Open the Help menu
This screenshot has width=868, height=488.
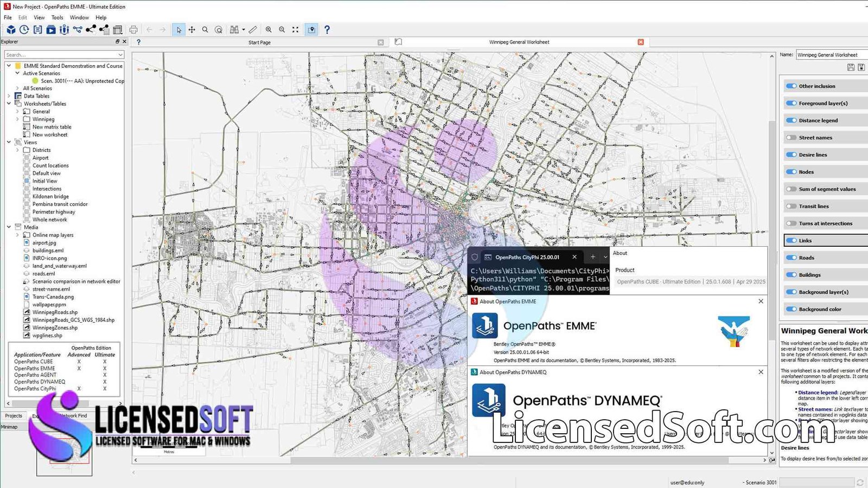[101, 17]
